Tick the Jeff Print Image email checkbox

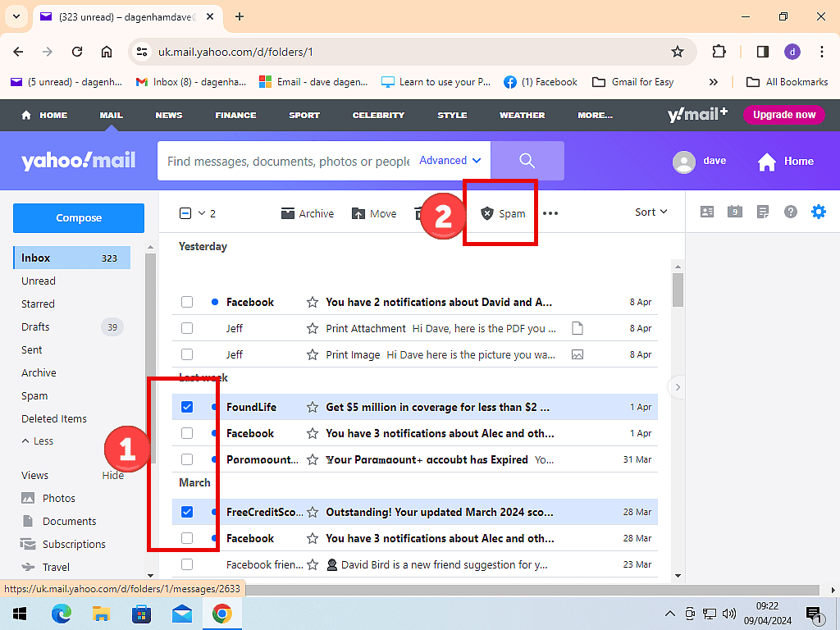click(x=187, y=354)
